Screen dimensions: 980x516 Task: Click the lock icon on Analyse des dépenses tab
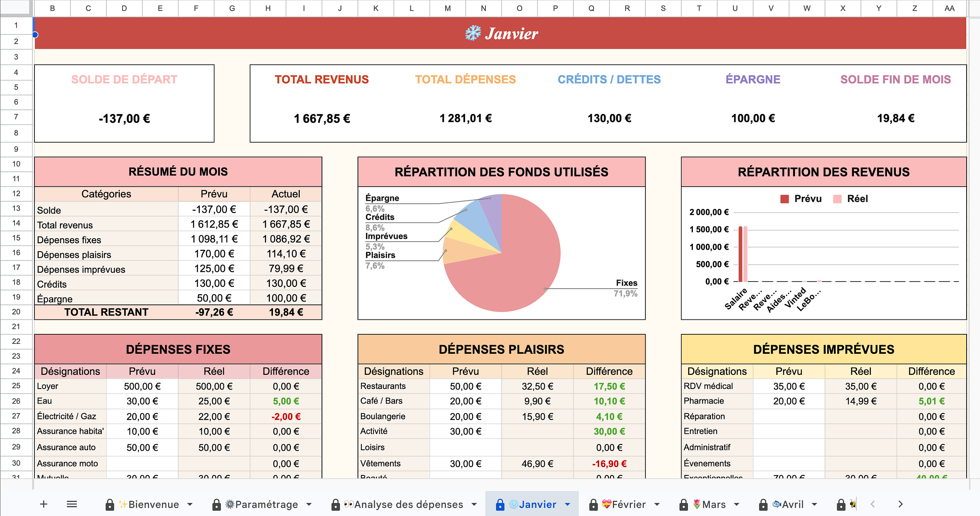(x=335, y=505)
